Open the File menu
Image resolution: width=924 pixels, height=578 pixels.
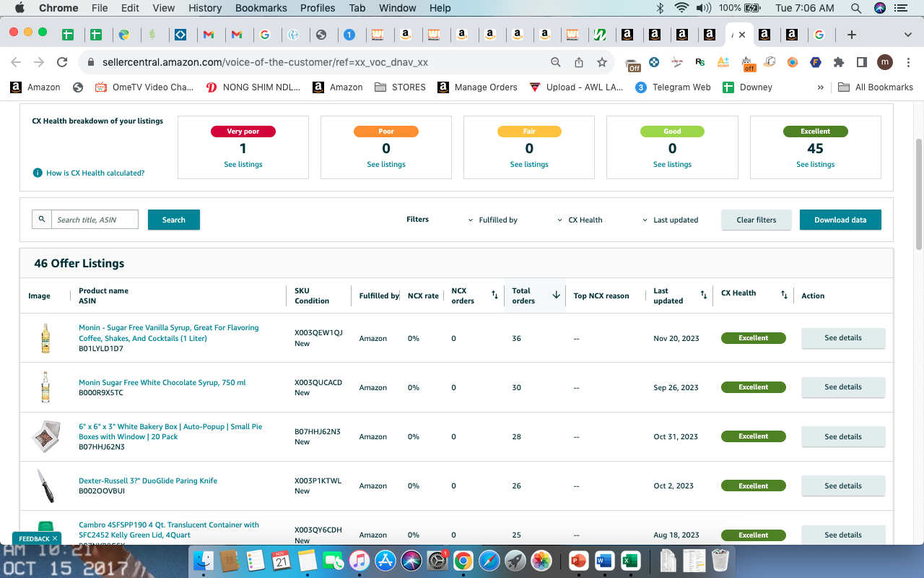coord(100,8)
